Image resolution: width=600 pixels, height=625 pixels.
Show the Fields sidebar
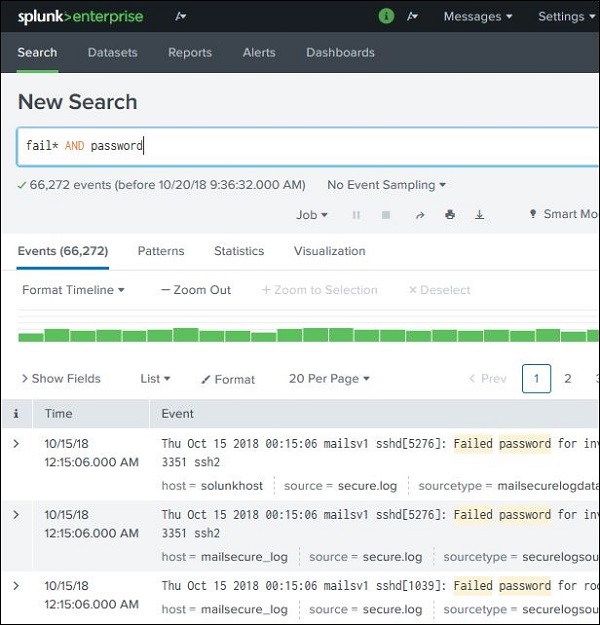coord(60,379)
